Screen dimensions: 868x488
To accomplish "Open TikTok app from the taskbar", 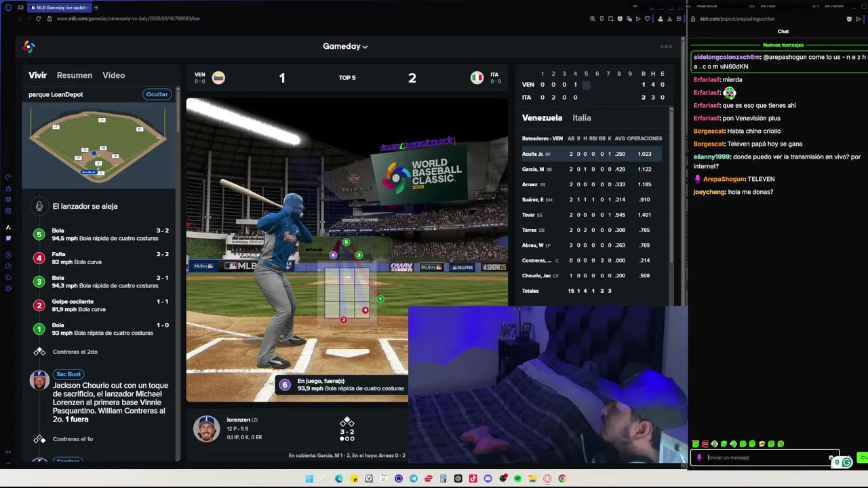I will point(473,479).
